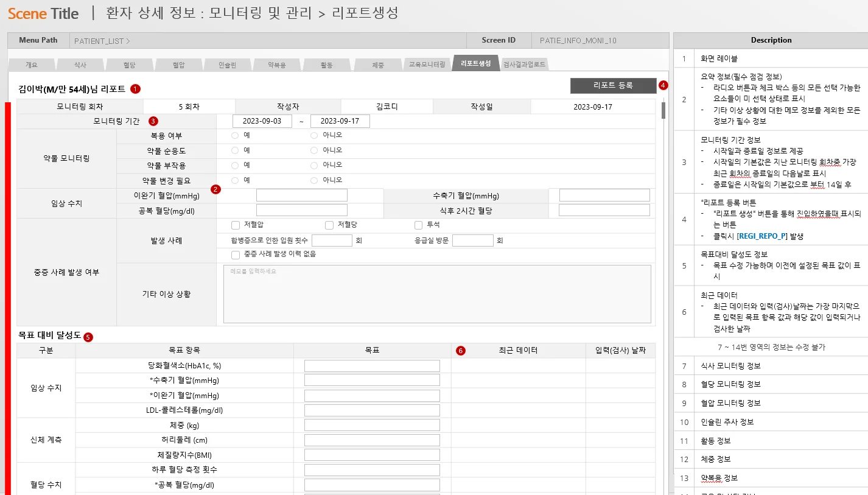Image resolution: width=868 pixels, height=495 pixels.
Task: Switch to the 체중 tab
Action: click(378, 64)
